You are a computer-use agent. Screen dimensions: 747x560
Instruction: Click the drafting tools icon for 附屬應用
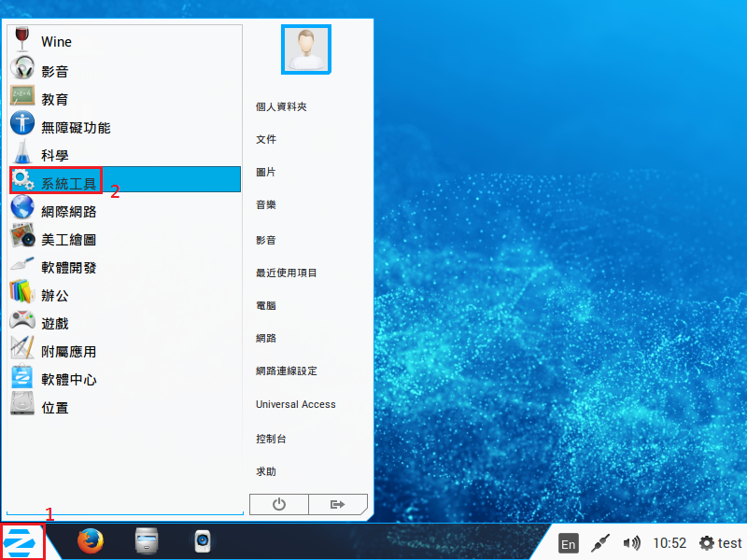point(22,347)
